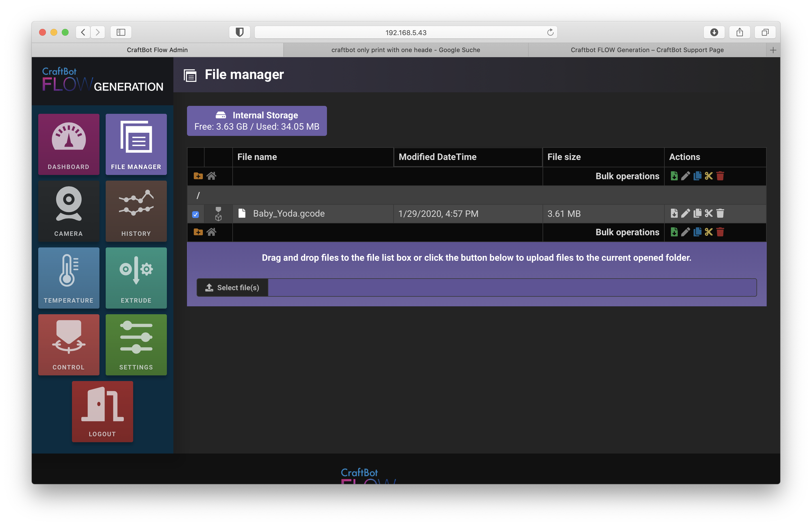Image resolution: width=812 pixels, height=526 pixels.
Task: Click the bottom new folder icon
Action: click(198, 232)
